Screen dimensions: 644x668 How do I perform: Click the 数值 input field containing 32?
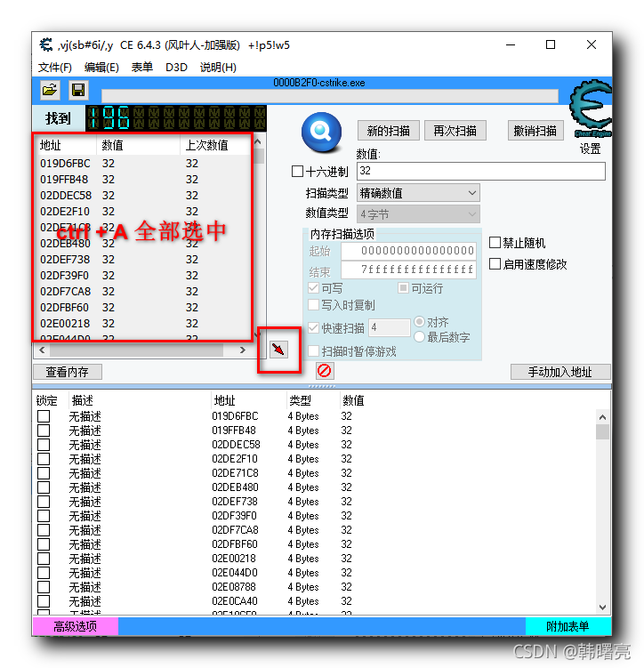[x=481, y=172]
